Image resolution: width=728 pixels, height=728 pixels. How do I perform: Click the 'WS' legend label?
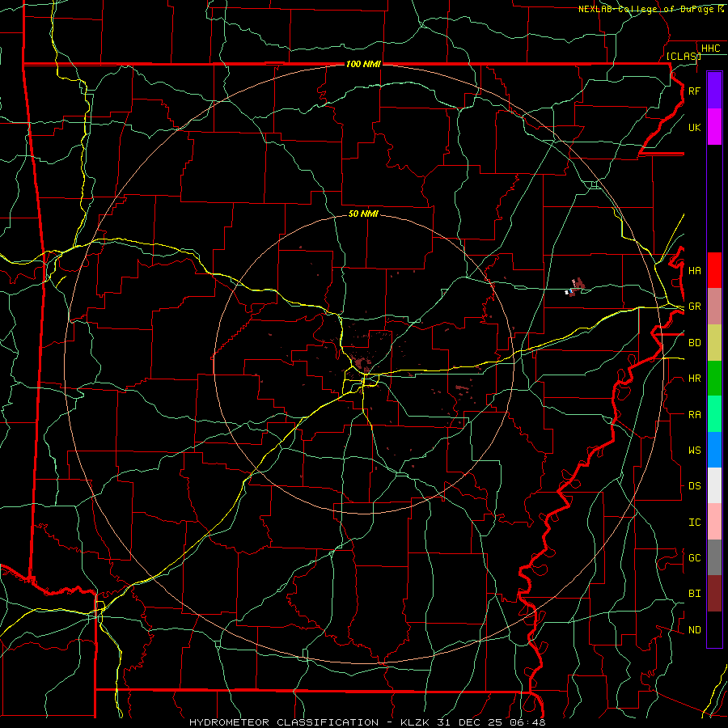[x=694, y=451]
